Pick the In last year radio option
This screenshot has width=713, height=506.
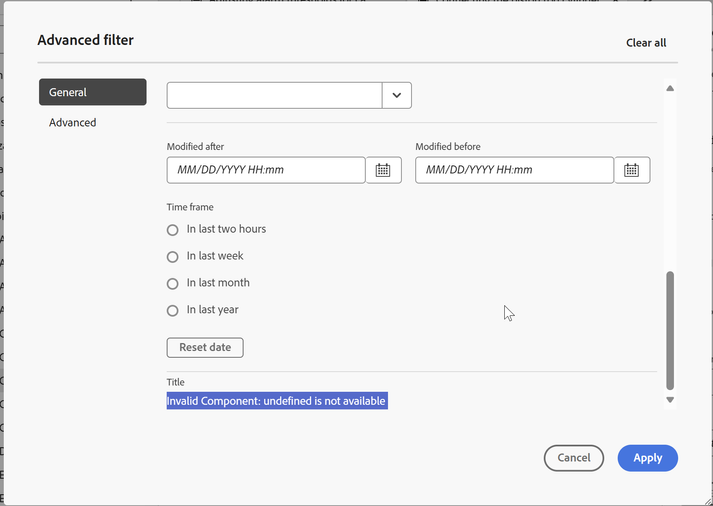click(x=173, y=311)
